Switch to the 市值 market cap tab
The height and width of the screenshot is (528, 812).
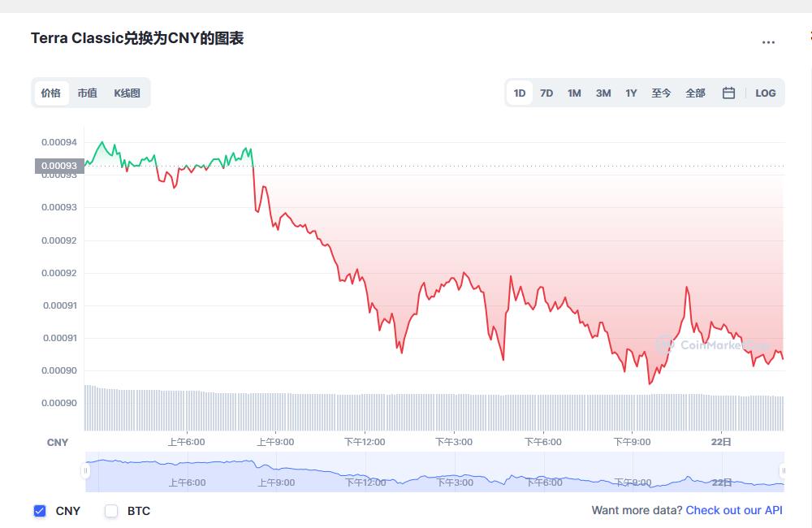coord(87,93)
